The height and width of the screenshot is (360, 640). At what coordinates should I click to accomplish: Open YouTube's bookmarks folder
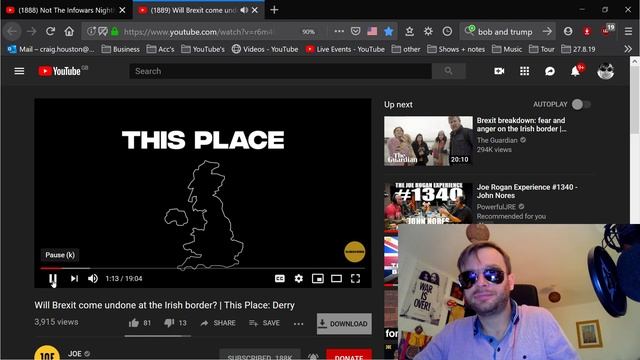pyautogui.click(x=203, y=49)
